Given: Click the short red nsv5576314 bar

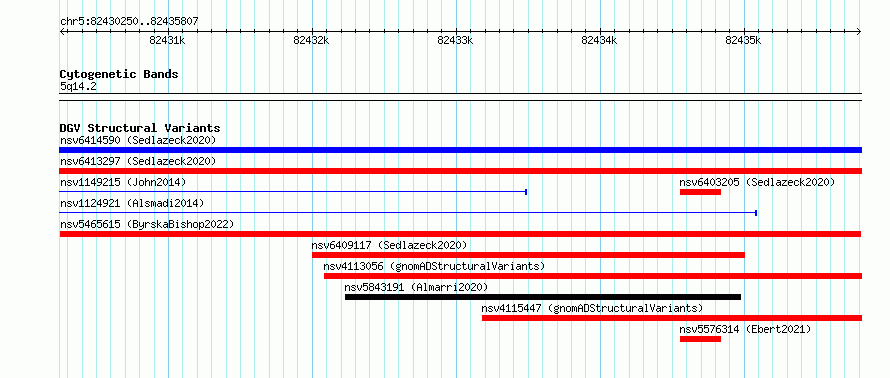Looking at the screenshot, I should click(x=700, y=339).
